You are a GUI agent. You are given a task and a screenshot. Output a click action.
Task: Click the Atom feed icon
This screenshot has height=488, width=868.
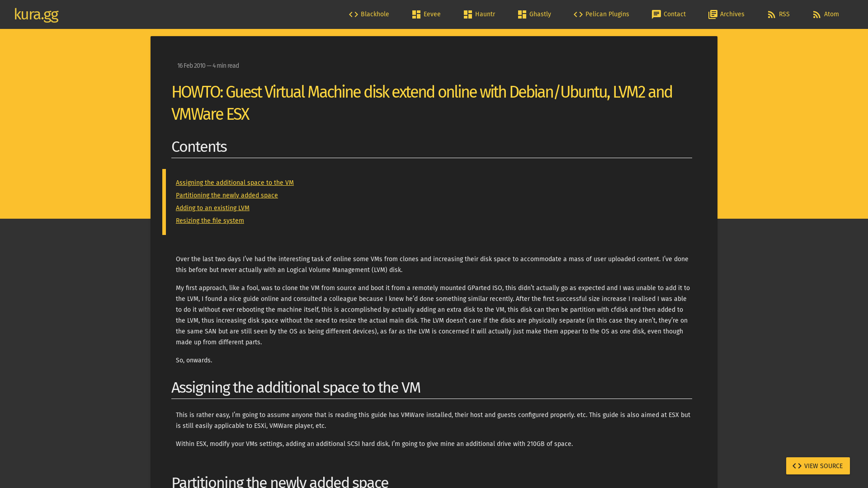[816, 14]
